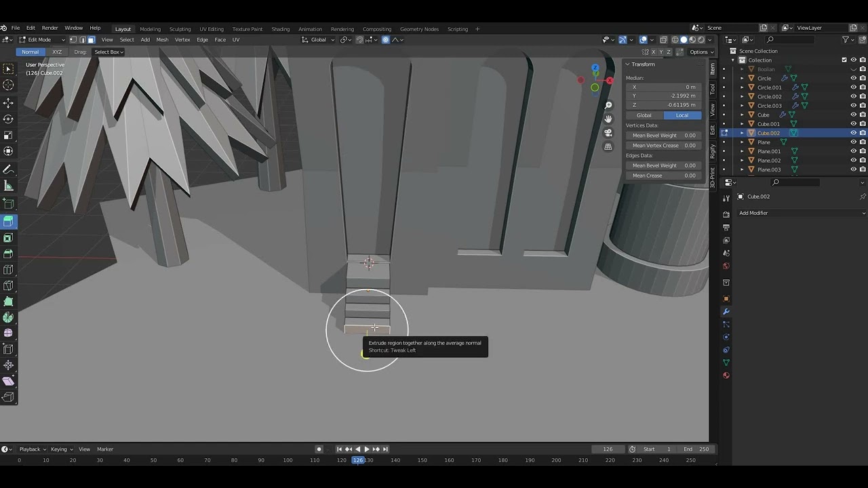The width and height of the screenshot is (868, 488).
Task: Switch to the Modeling workspace tab
Action: (x=150, y=28)
